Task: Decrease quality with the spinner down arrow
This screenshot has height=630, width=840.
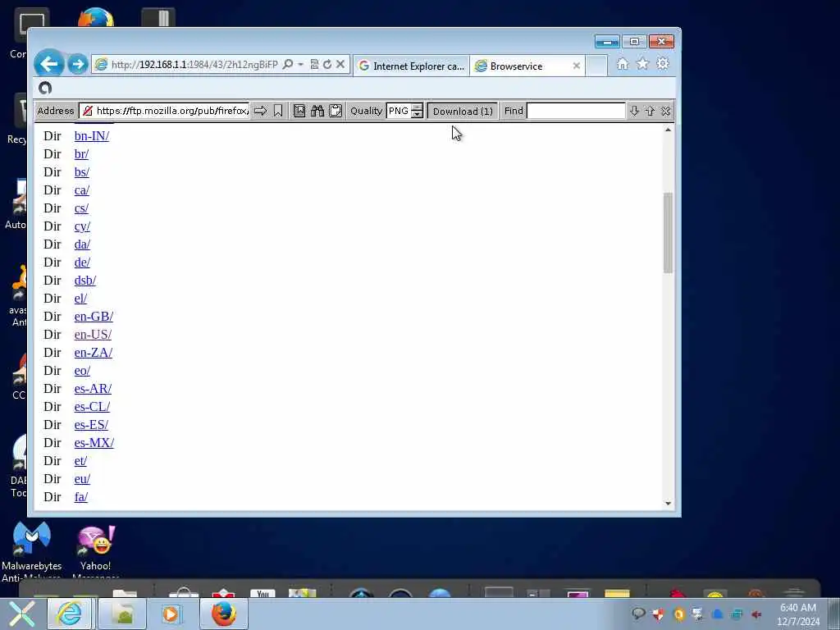Action: click(418, 115)
